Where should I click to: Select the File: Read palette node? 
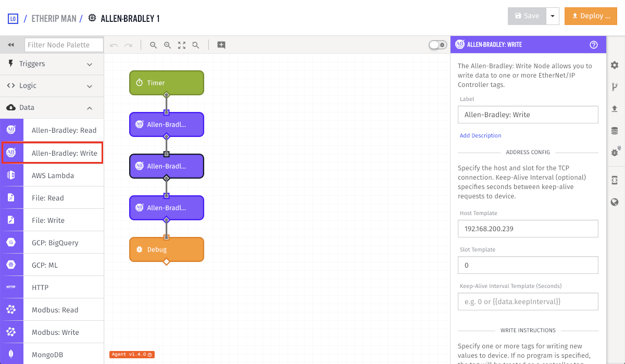52,198
